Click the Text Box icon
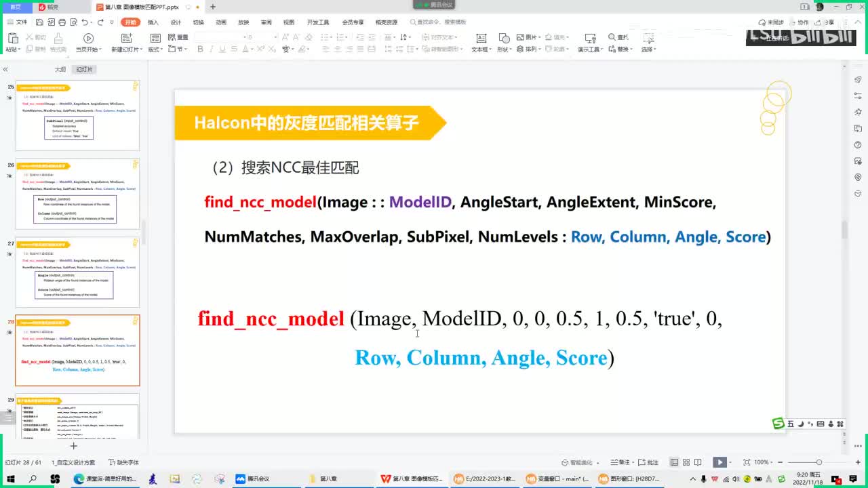Screen dimensions: 868x488 481,38
